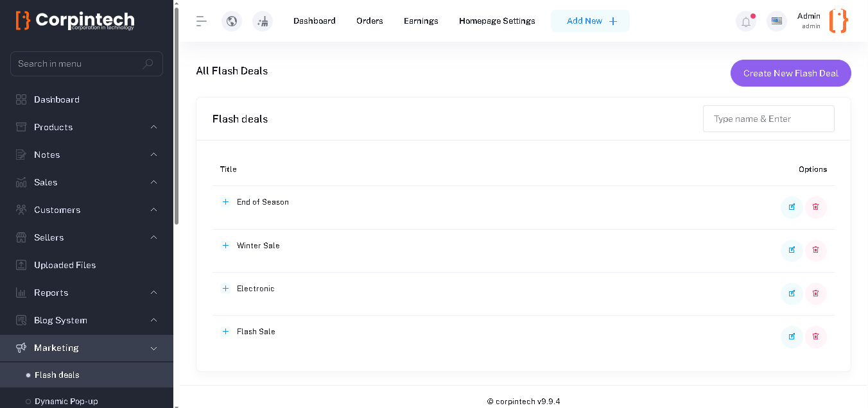Viewport: 868px width, 408px height.
Task: Click the hamburger sidebar collapse icon
Action: point(202,21)
